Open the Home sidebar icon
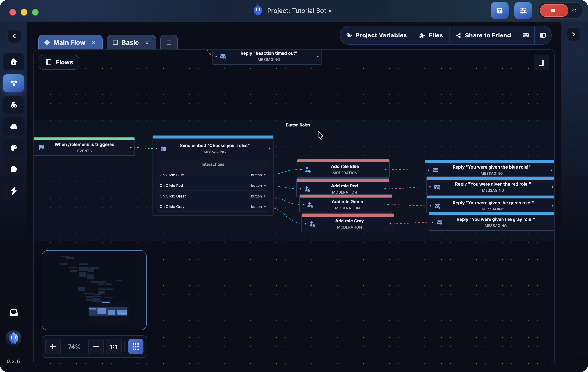This screenshot has width=588, height=372. [14, 62]
